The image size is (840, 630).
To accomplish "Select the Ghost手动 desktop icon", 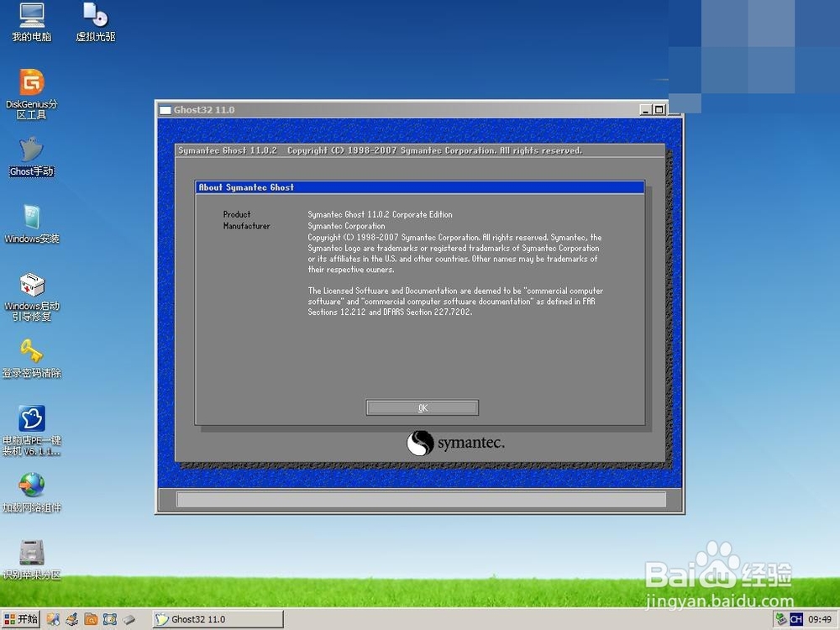I will (32, 157).
